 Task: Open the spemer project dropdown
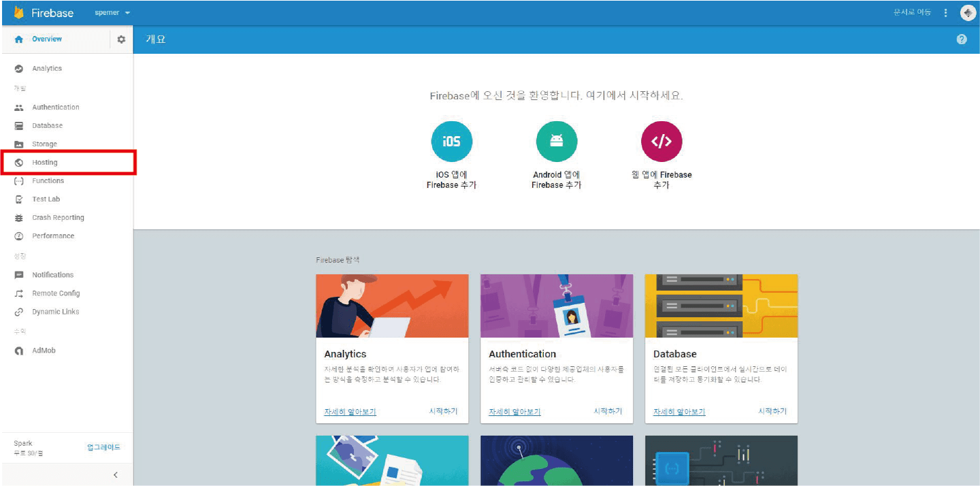(112, 13)
